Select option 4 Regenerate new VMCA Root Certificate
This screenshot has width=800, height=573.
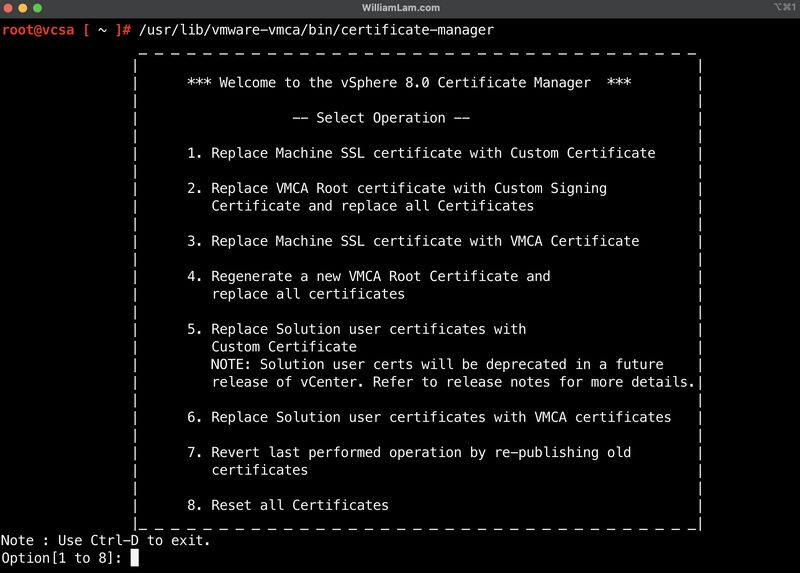click(369, 276)
